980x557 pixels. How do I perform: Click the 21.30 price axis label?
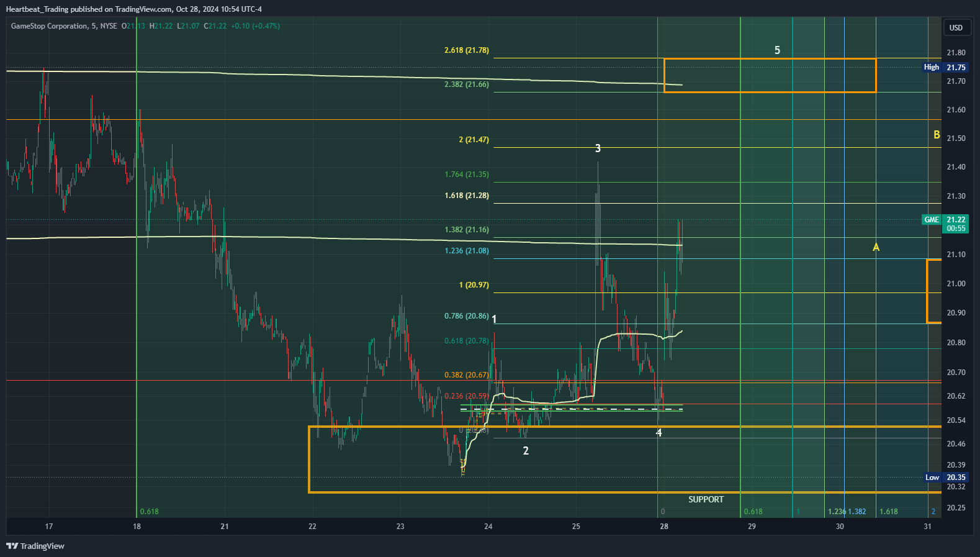coord(956,196)
